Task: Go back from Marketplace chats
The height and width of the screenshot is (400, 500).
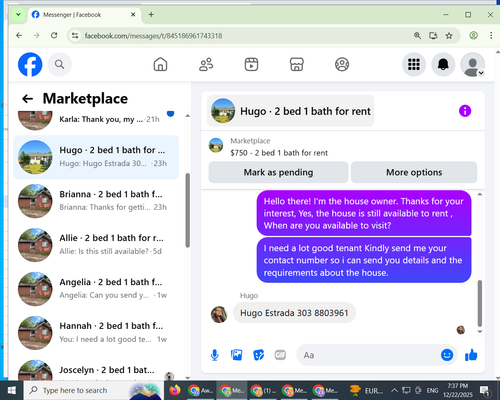Action: coord(27,99)
